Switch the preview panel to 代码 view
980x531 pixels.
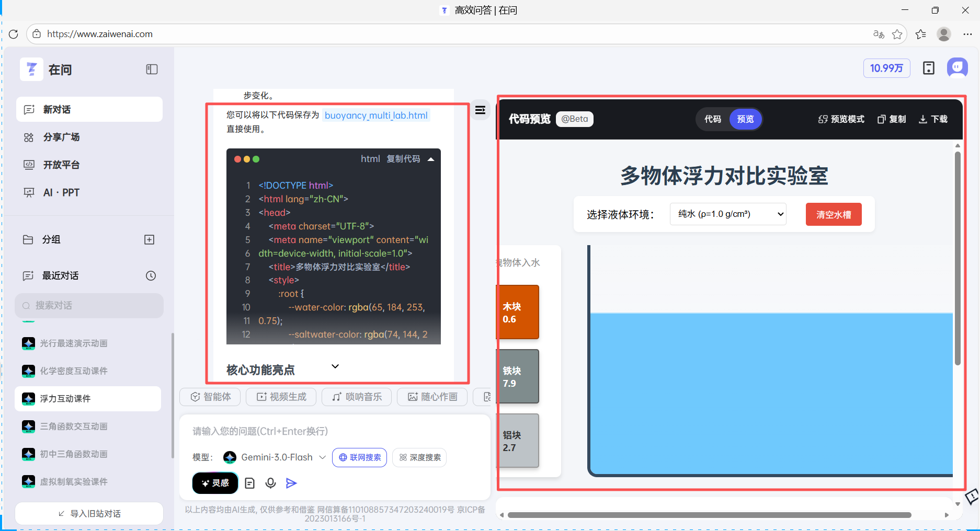[x=712, y=119]
